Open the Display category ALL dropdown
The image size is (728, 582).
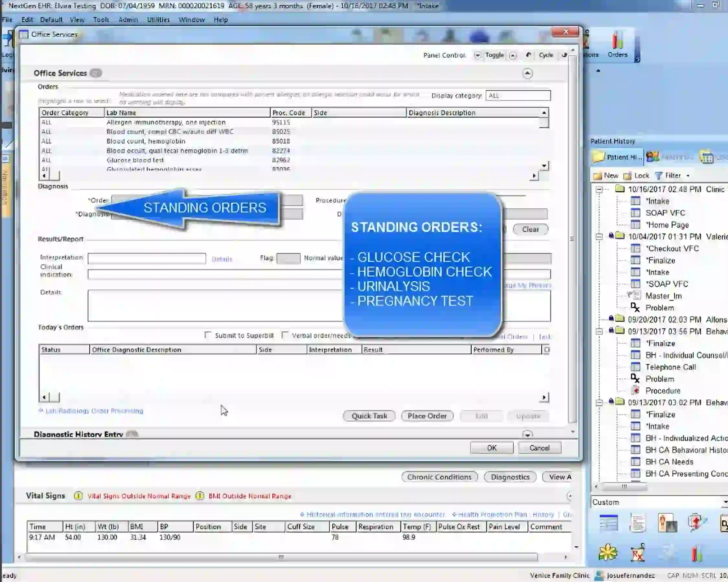518,95
